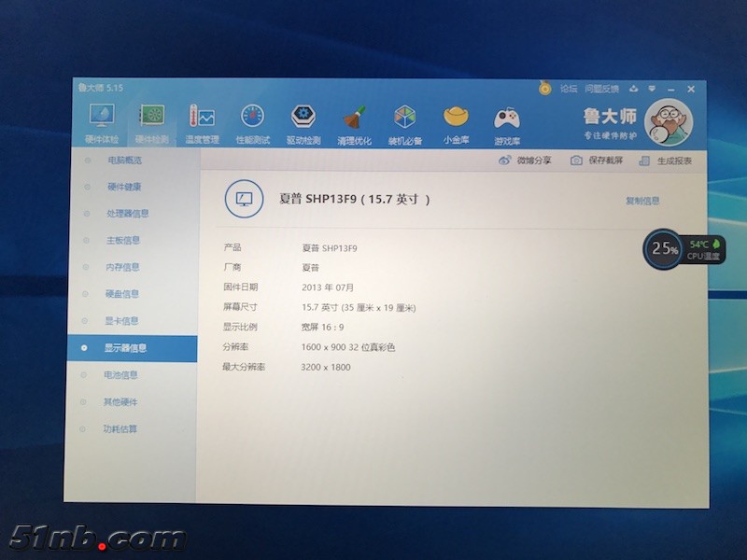The width and height of the screenshot is (747, 560).
Task: Open 内存信息 sidebar entry
Action: 122,267
